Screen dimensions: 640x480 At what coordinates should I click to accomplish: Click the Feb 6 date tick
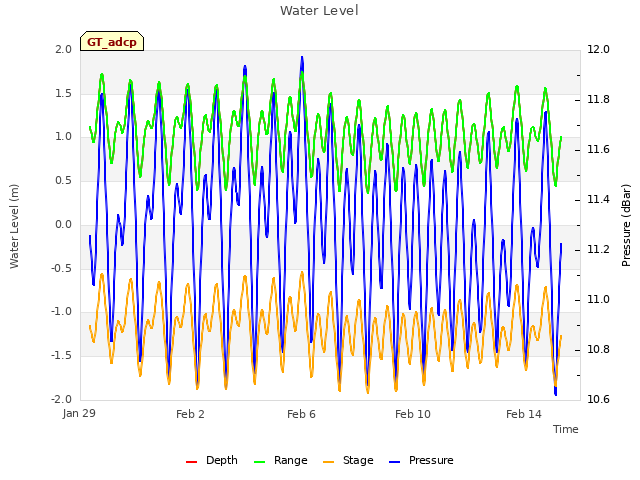click(301, 414)
